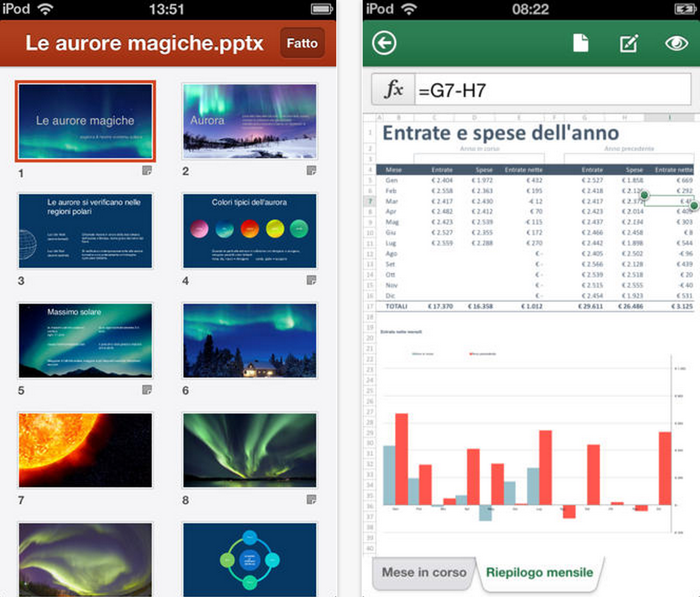Click the formula field showing =G7-H7
The height and width of the screenshot is (597, 700).
[553, 90]
